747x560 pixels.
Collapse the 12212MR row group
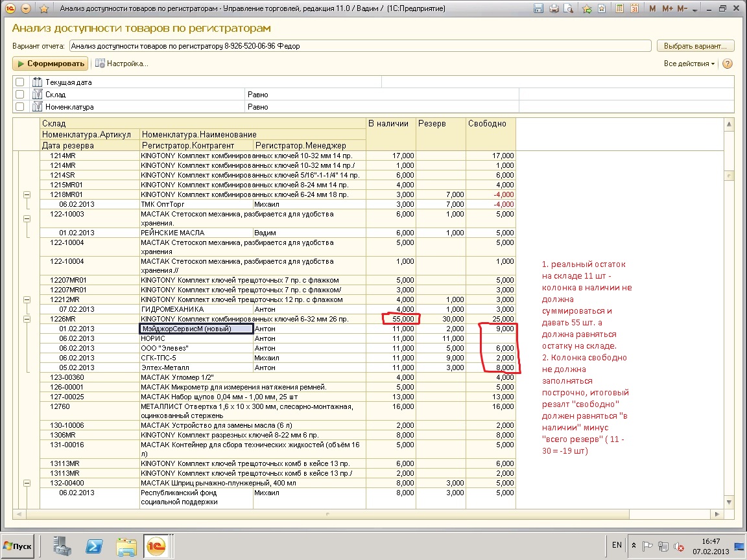click(x=27, y=299)
